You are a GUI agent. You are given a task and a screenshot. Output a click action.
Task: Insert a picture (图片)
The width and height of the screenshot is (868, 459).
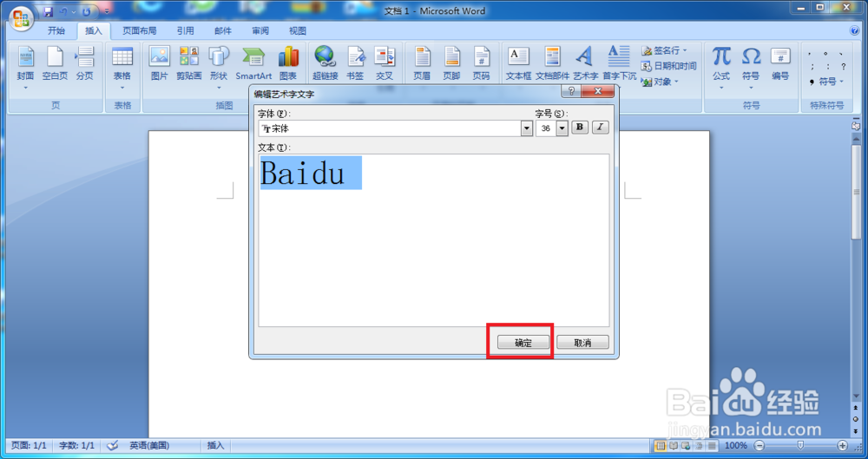(160, 63)
